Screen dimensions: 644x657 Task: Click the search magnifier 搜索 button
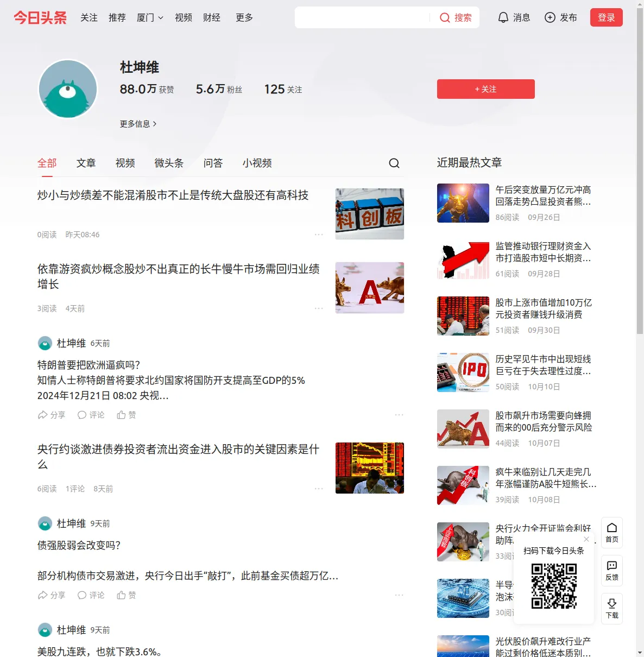[456, 17]
